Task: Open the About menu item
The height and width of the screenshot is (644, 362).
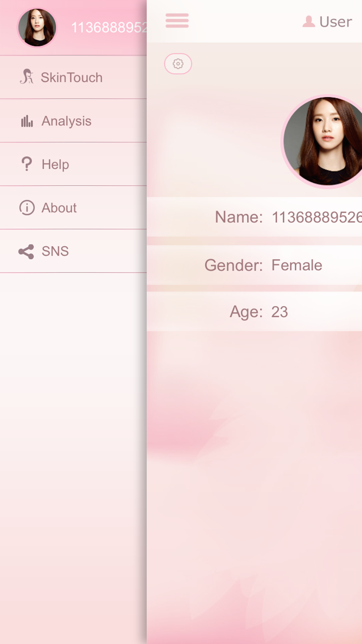Action: [x=73, y=208]
